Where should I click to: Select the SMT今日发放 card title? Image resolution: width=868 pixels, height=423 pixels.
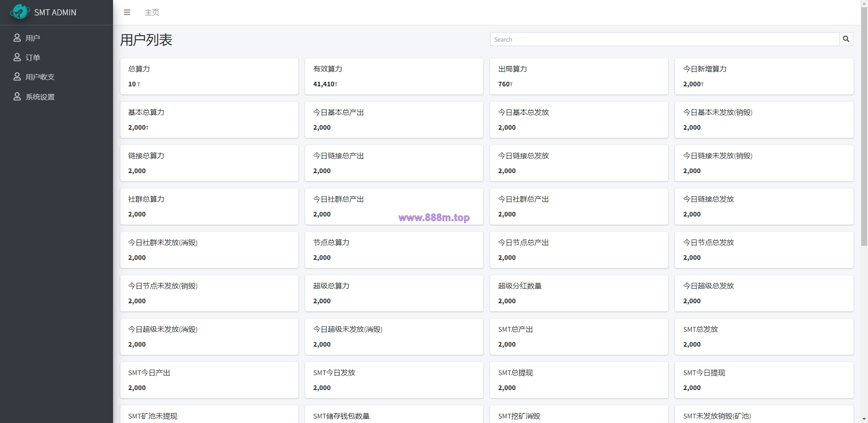pos(334,373)
